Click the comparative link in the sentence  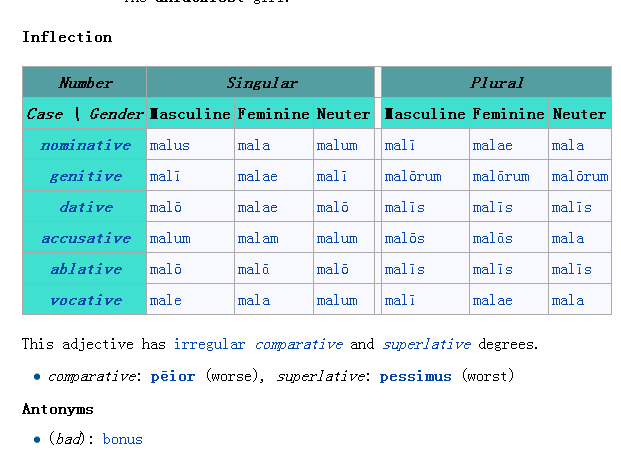(x=297, y=344)
